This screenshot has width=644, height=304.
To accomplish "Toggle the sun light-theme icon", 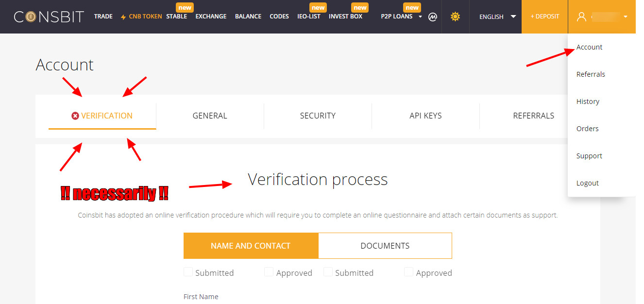I will click(455, 17).
